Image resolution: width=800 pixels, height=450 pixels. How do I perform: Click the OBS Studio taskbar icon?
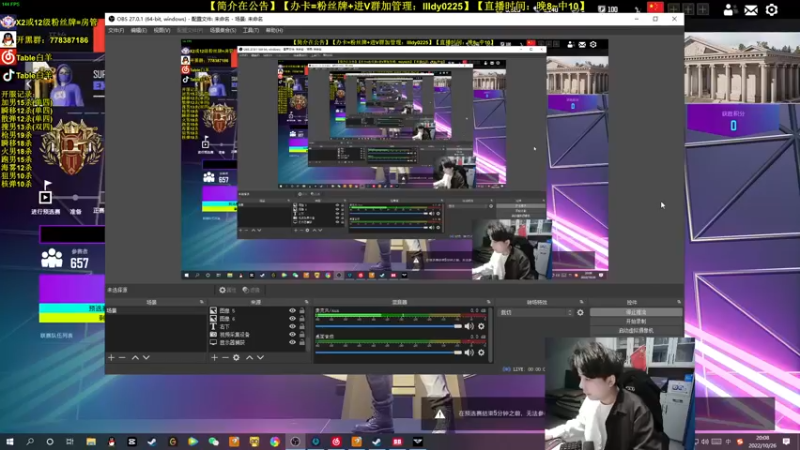coord(295,442)
